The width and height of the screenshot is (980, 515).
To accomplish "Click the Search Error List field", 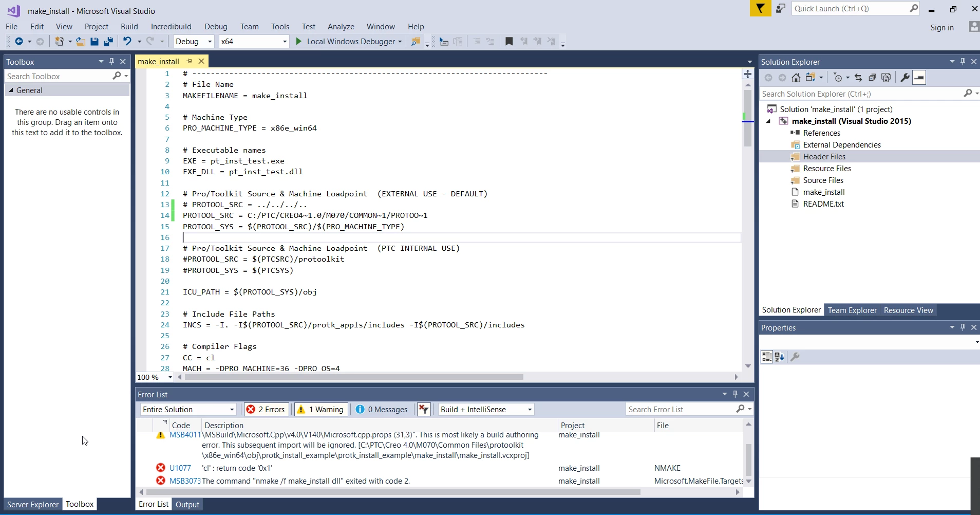I will (x=689, y=410).
